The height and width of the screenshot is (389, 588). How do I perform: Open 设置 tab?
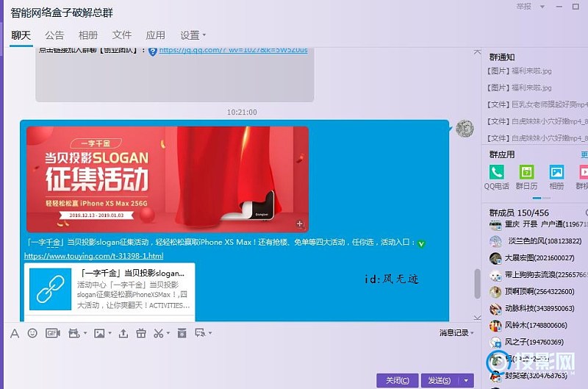click(190, 35)
